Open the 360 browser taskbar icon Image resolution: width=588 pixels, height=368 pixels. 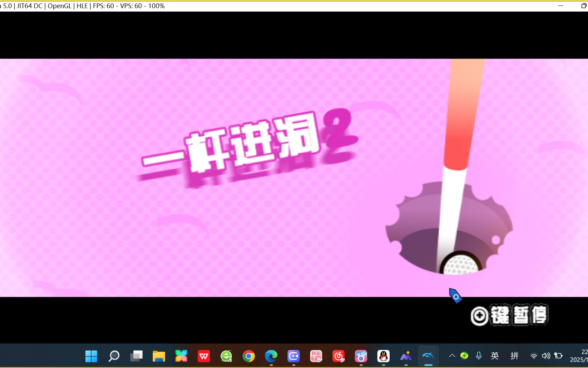[x=226, y=356]
